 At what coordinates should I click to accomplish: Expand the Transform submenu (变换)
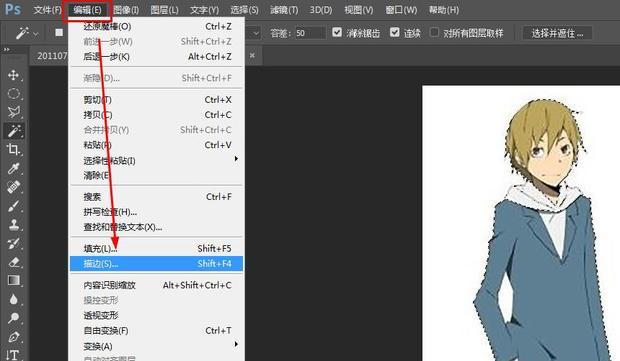coord(157,346)
